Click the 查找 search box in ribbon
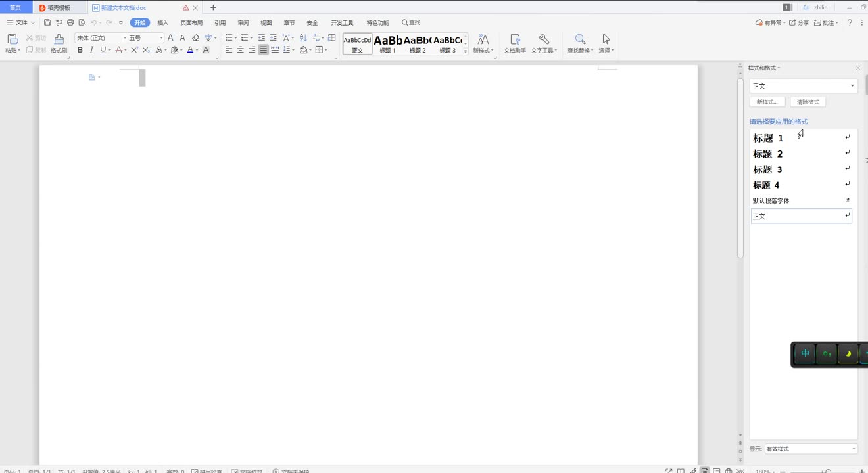Screen dimensions: 868x473 point(411,23)
